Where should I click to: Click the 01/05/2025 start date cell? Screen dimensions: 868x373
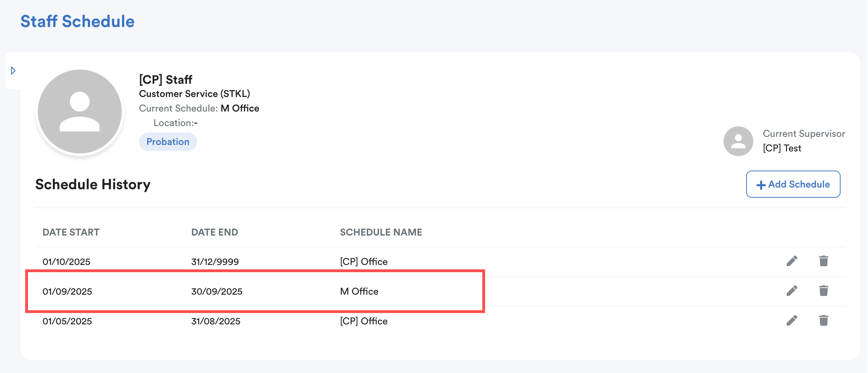tap(67, 321)
